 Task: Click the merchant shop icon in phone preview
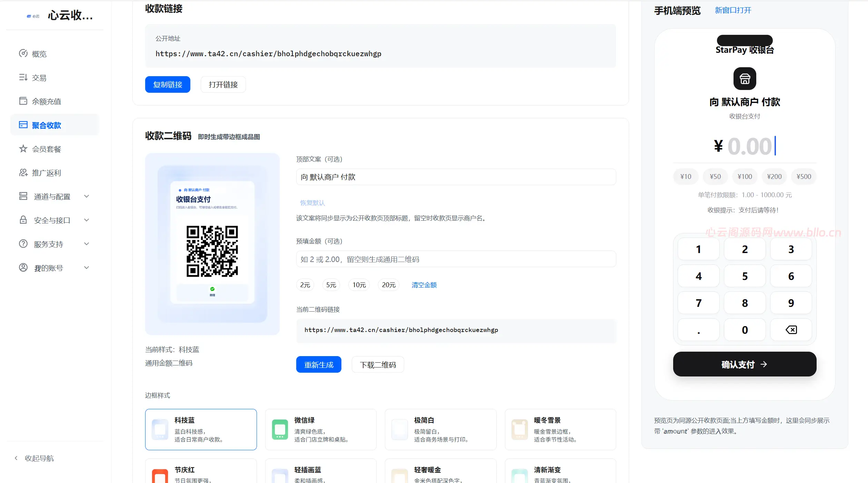(x=745, y=79)
